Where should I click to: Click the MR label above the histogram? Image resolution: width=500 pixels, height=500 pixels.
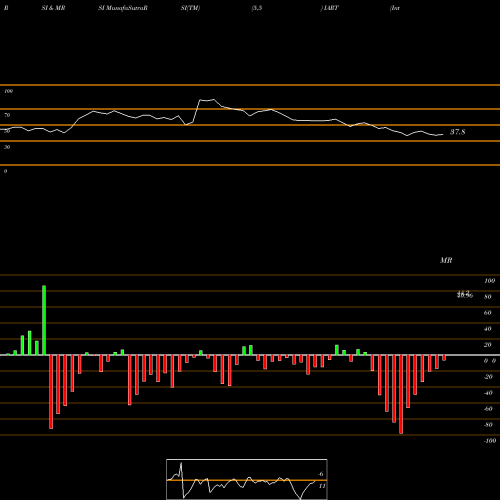(x=446, y=260)
